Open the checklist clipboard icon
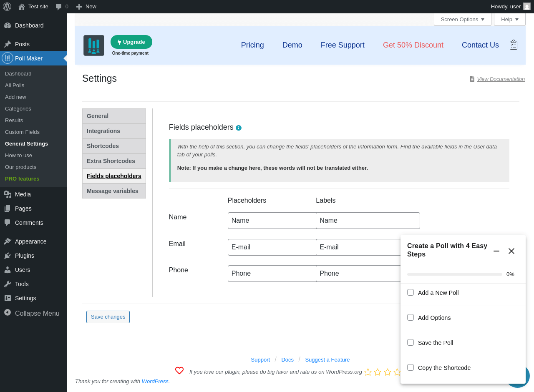This screenshot has height=392, width=534. pyautogui.click(x=514, y=45)
